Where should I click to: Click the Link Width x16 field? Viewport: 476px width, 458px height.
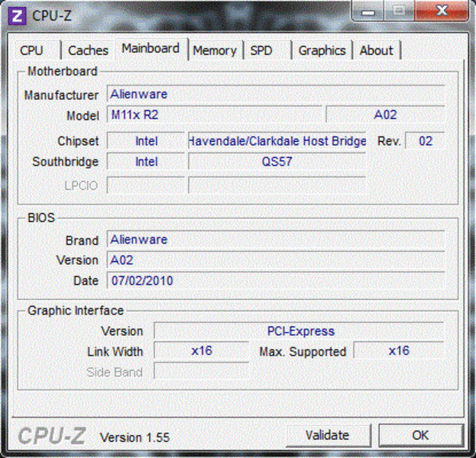202,351
